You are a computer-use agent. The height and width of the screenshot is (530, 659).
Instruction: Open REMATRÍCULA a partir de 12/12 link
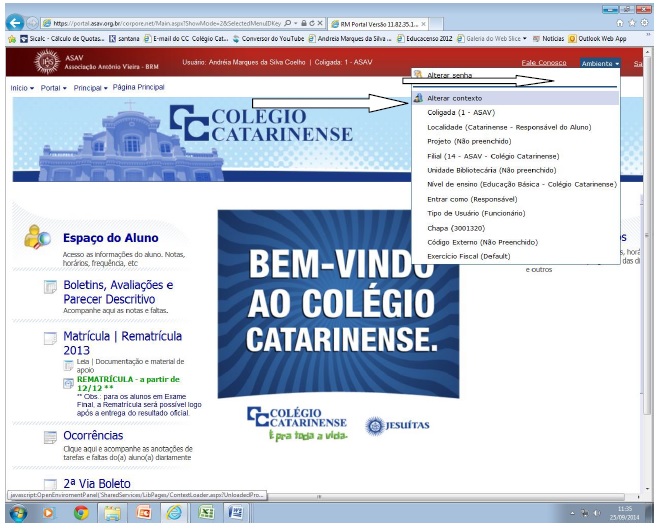[x=128, y=383]
